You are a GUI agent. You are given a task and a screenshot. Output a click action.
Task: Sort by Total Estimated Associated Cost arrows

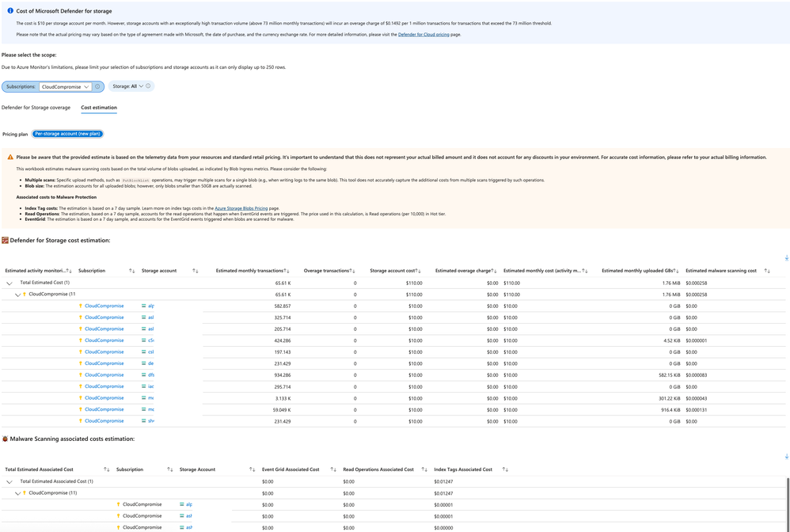[x=106, y=469]
